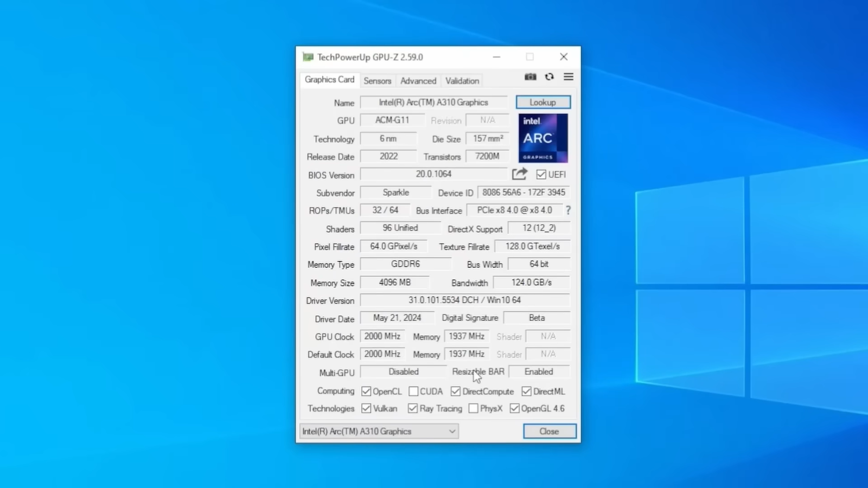Click the refresh icon in GPU-Z

[x=549, y=77]
